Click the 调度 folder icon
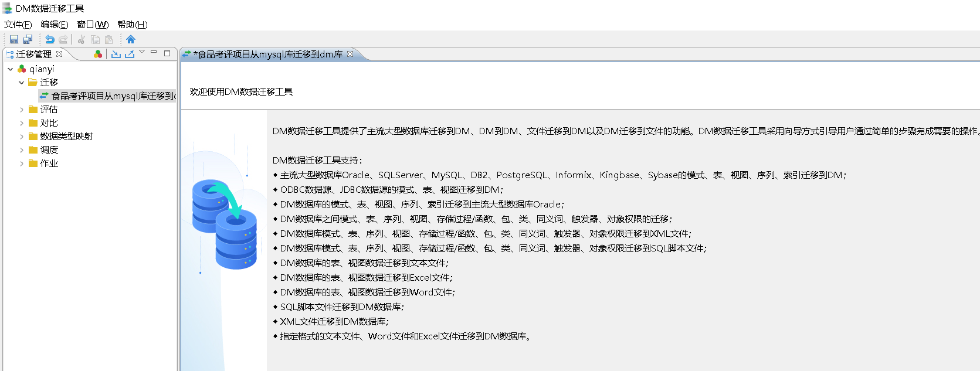The height and width of the screenshot is (371, 980). [x=33, y=150]
